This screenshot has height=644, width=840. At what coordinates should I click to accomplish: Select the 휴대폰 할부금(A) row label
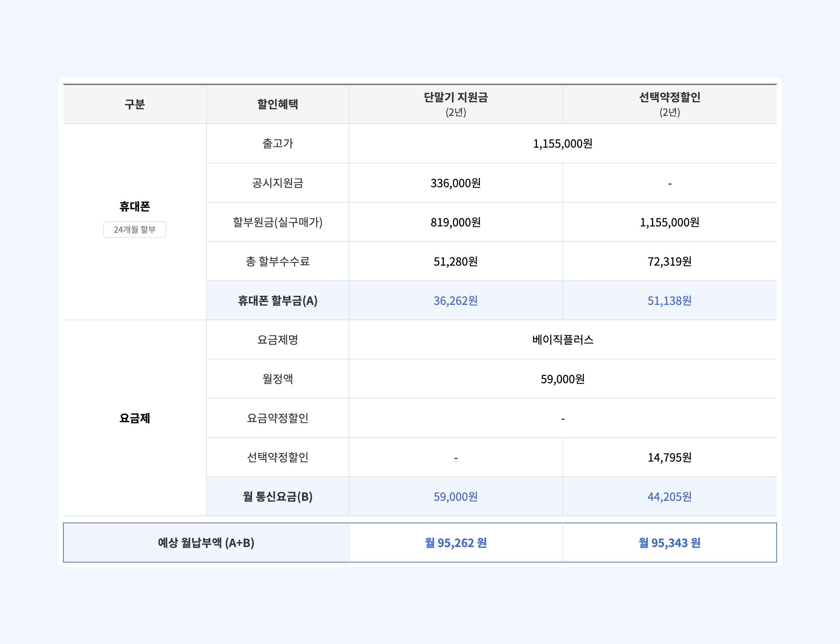pyautogui.click(x=277, y=301)
